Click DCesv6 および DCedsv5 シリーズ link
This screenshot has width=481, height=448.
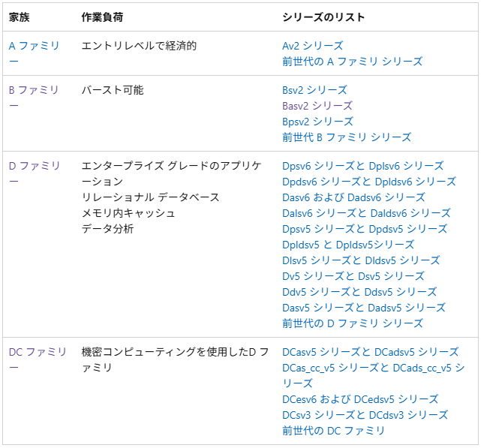(360, 399)
